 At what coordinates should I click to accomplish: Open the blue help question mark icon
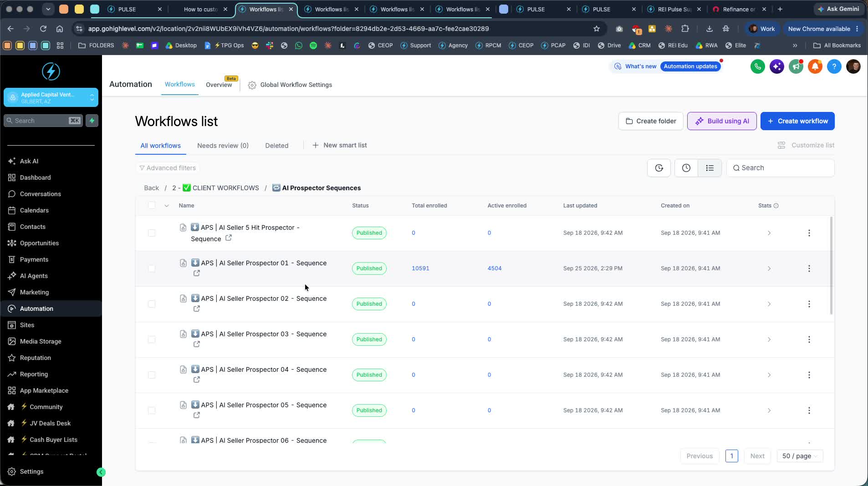(834, 66)
